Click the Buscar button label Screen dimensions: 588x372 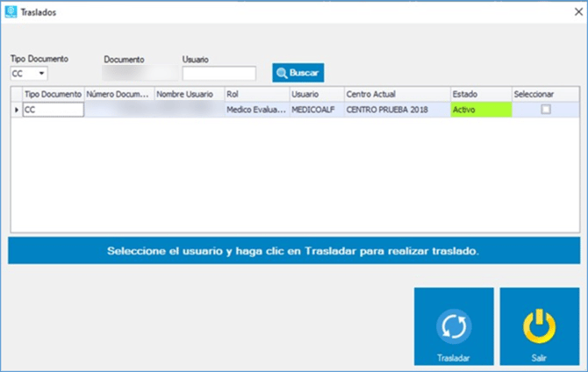click(304, 73)
